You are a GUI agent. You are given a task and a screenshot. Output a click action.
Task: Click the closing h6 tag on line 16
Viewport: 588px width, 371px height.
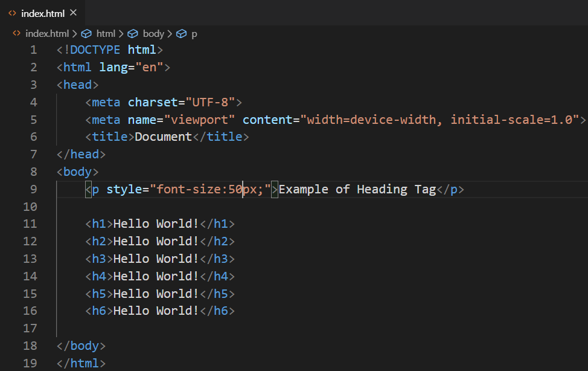coord(217,311)
